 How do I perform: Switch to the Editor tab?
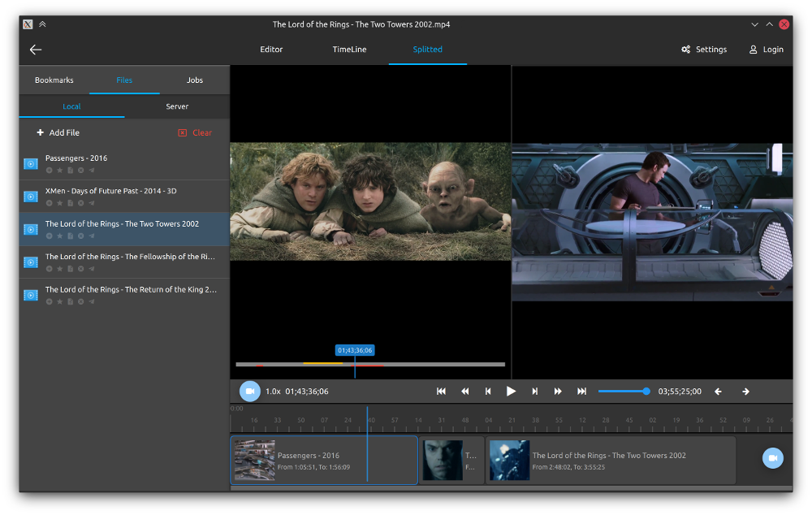271,50
